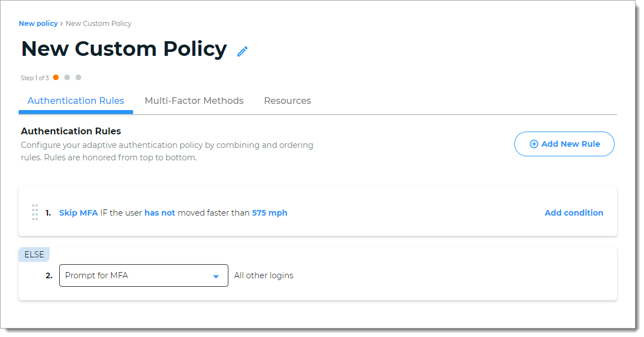Viewport: 644px width, 337px height.
Task: Switch to the Multi-Factor Methods tab
Action: point(194,100)
